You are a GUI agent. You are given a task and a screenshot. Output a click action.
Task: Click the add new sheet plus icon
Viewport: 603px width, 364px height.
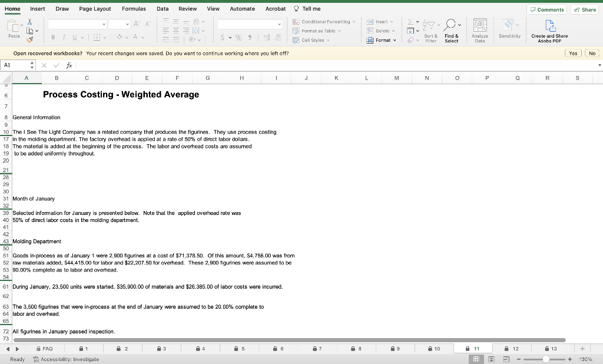pyautogui.click(x=582, y=349)
